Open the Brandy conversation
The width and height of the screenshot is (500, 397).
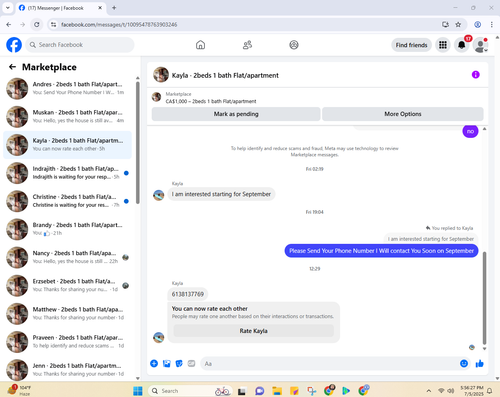[x=67, y=229]
